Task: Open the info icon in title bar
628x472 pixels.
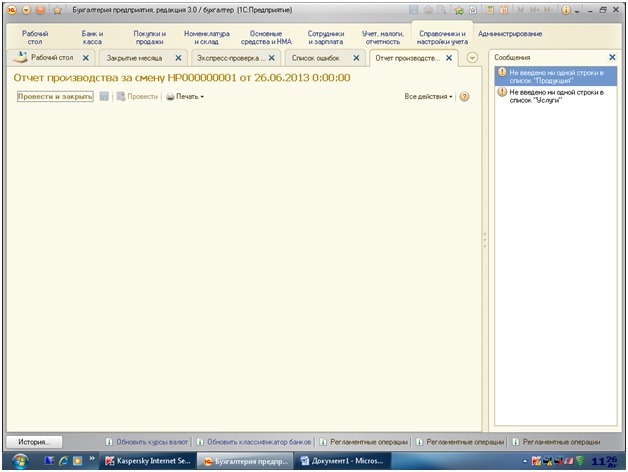Action: 566,10
